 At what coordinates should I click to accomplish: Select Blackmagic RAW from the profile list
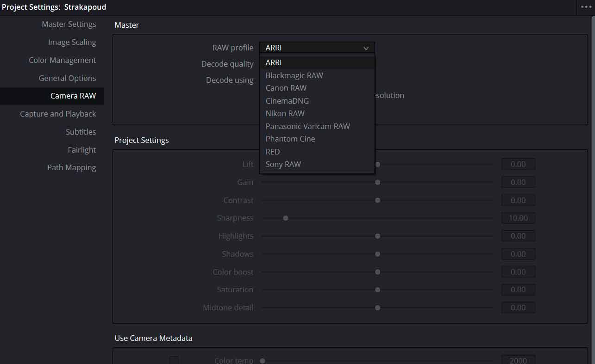pyautogui.click(x=294, y=75)
